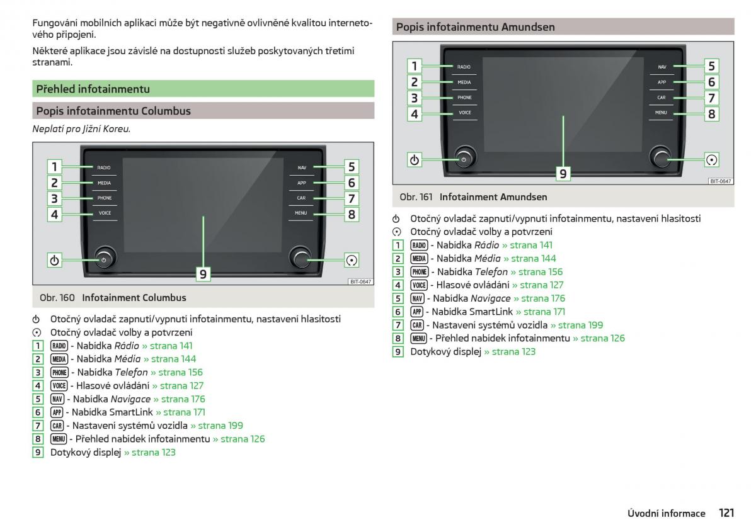Image resolution: width=756 pixels, height=532 pixels.
Task: Click MENU key icon in Amundsen list
Action: 418,338
